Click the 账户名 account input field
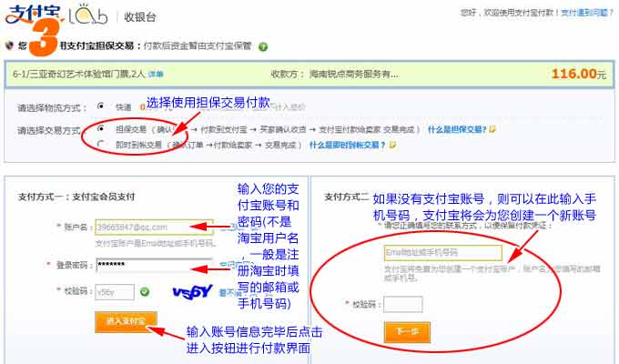 click(141, 227)
